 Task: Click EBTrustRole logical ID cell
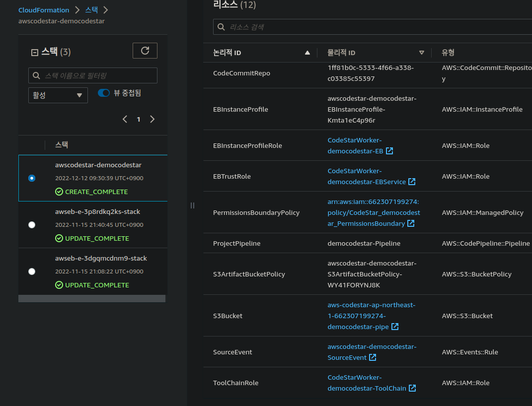(232, 177)
